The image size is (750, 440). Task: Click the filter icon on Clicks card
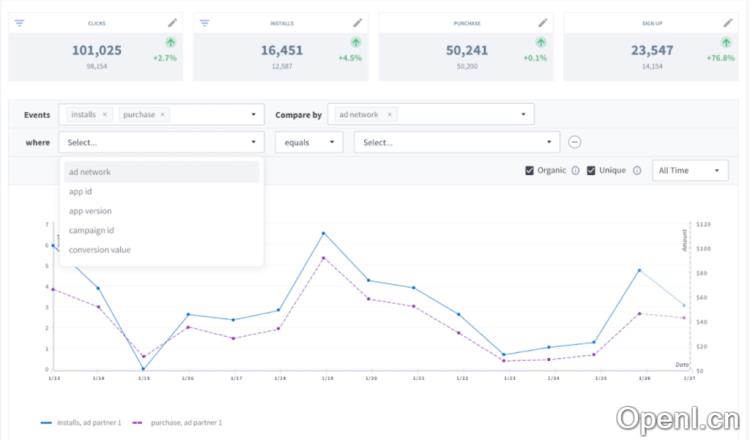[x=20, y=22]
